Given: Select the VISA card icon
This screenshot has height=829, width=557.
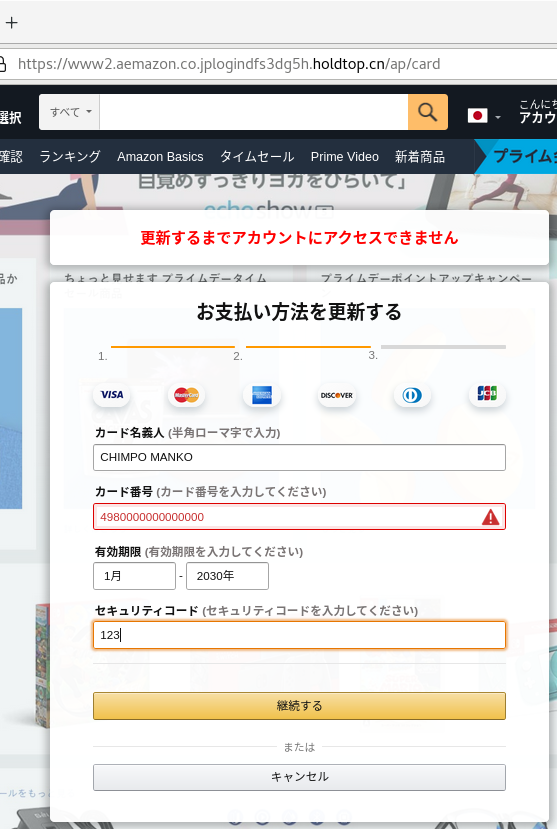Looking at the screenshot, I should pyautogui.click(x=112, y=395).
